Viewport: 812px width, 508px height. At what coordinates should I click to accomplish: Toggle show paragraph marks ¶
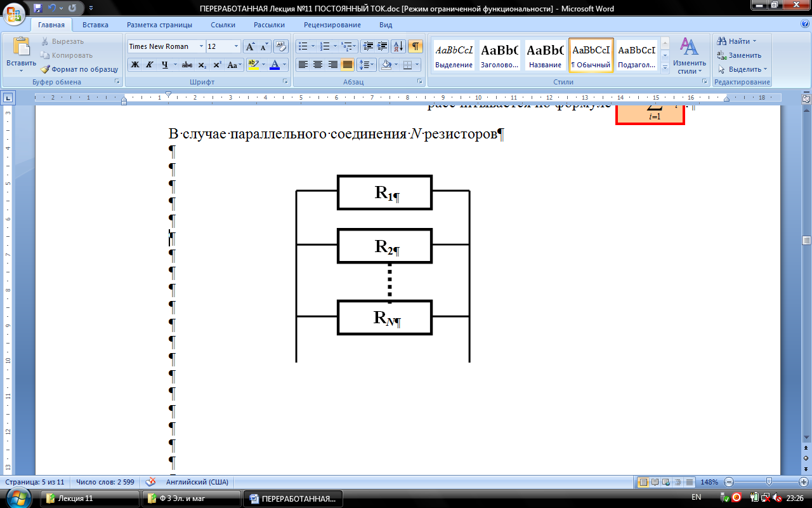pyautogui.click(x=416, y=46)
